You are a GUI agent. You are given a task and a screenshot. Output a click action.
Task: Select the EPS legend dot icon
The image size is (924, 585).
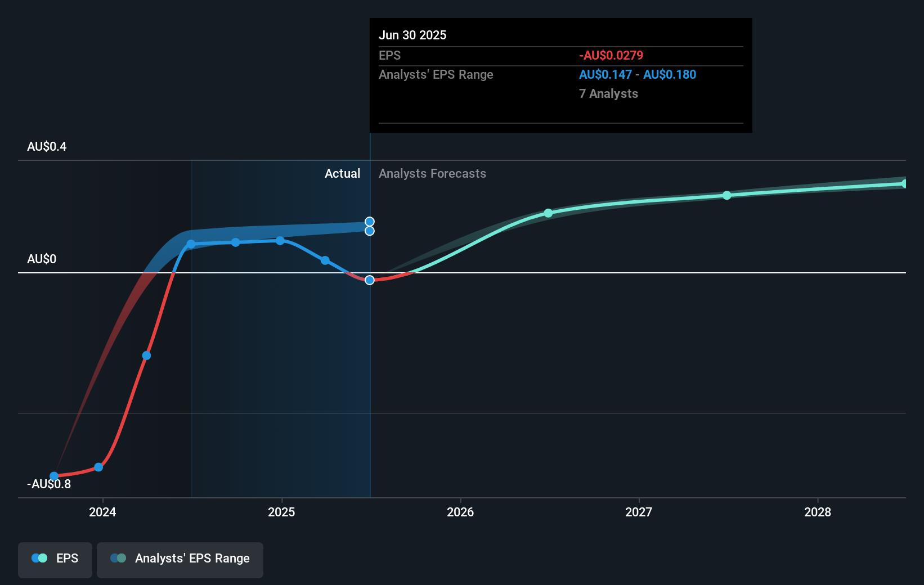coord(38,557)
